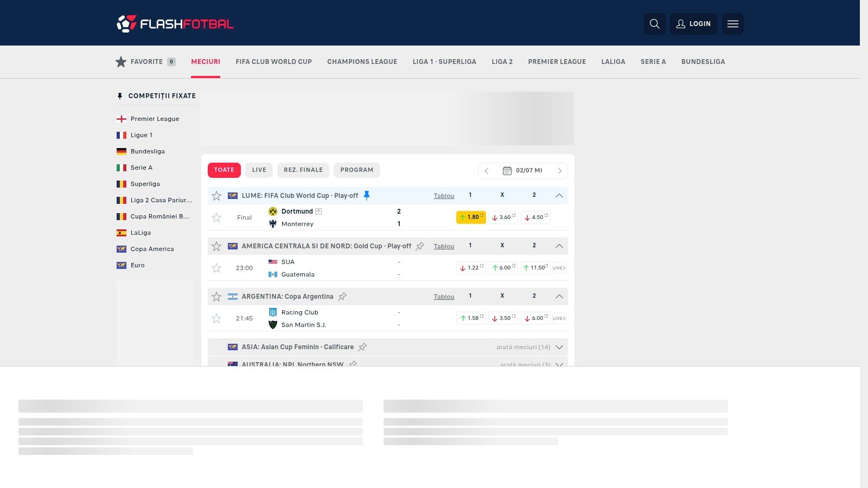Unpin the FIFA Club World Cup competition
The width and height of the screenshot is (868, 488).
pyautogui.click(x=367, y=196)
